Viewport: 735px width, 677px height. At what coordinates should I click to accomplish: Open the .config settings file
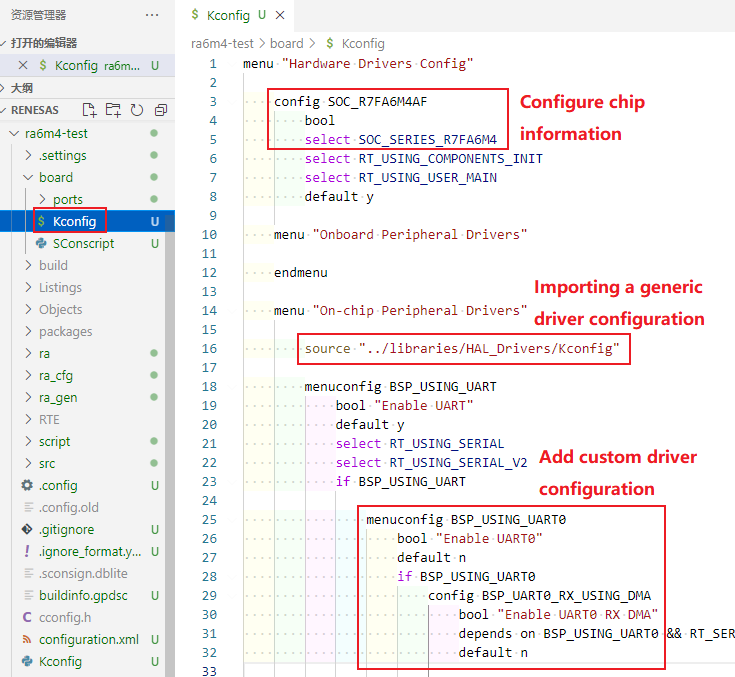[x=57, y=485]
